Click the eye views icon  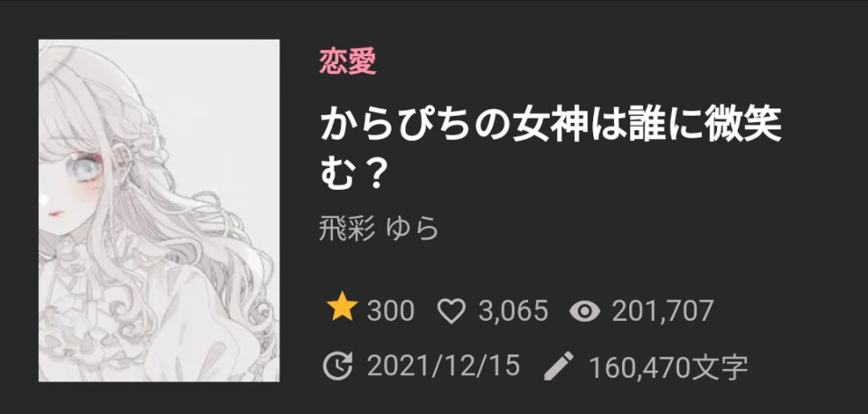(x=585, y=312)
